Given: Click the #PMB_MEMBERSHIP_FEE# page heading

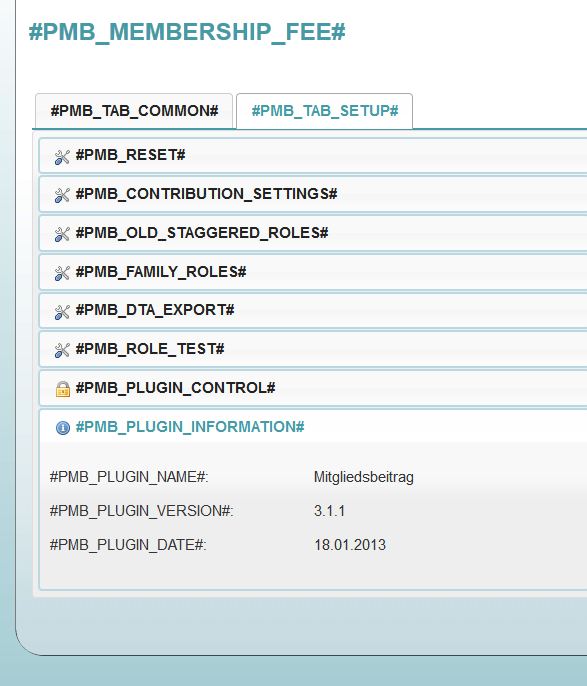Looking at the screenshot, I should tap(187, 32).
